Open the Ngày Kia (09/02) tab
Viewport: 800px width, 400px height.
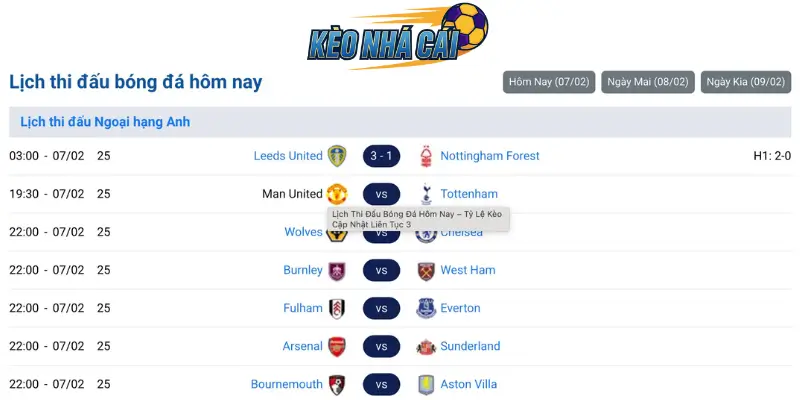pos(746,82)
